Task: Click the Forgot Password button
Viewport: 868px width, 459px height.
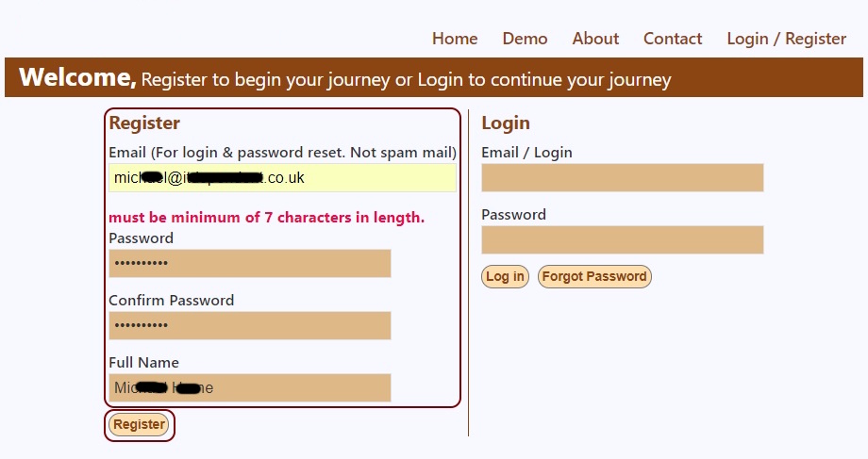Action: pyautogui.click(x=594, y=276)
